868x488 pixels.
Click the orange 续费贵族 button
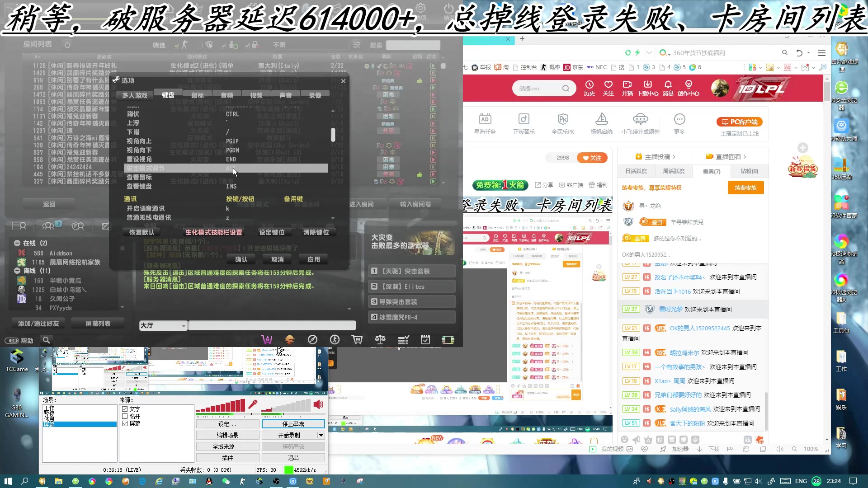746,188
